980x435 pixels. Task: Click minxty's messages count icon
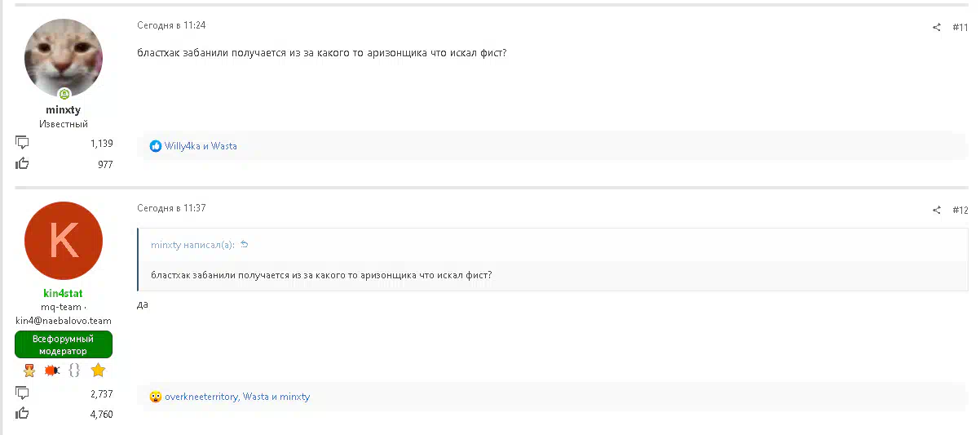pyautogui.click(x=22, y=143)
